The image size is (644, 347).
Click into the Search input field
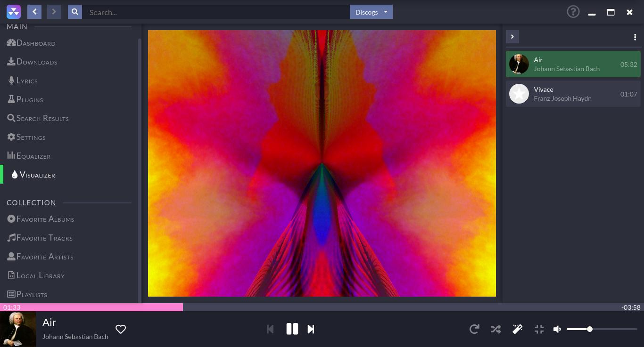(x=216, y=12)
